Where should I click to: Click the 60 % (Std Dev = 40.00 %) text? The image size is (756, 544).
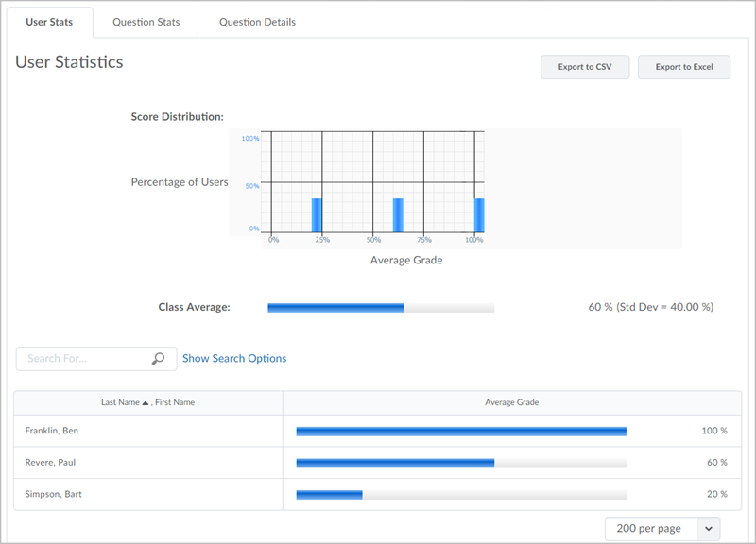click(x=651, y=307)
